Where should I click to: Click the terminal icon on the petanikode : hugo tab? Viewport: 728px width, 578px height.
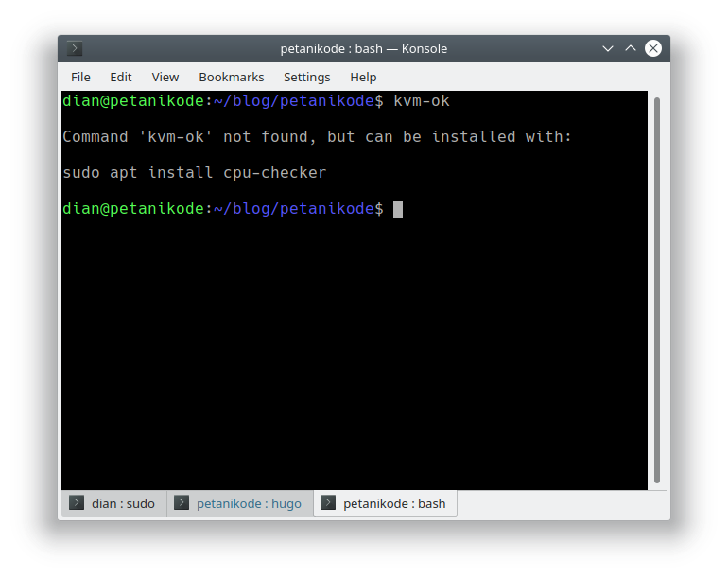[182, 503]
